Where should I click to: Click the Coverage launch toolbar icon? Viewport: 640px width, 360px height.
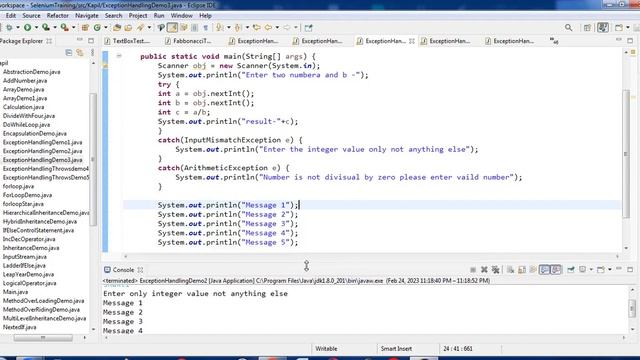click(x=46, y=28)
